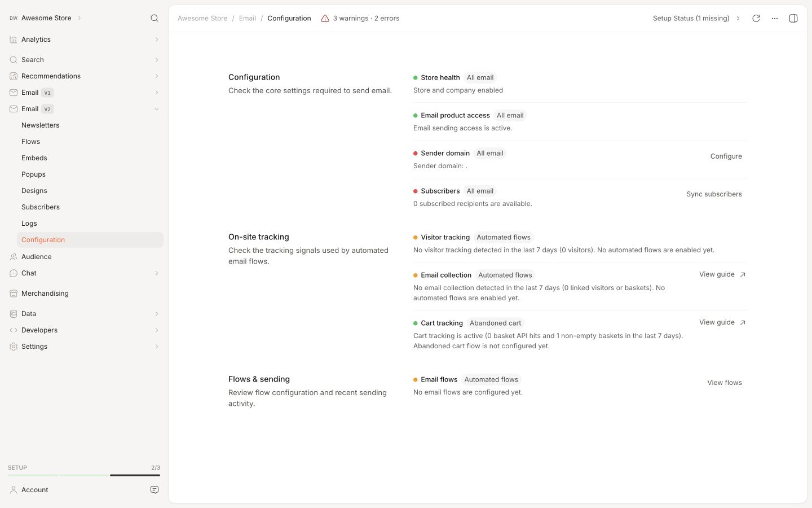Click the Data database icon
The height and width of the screenshot is (508, 812).
14,314
